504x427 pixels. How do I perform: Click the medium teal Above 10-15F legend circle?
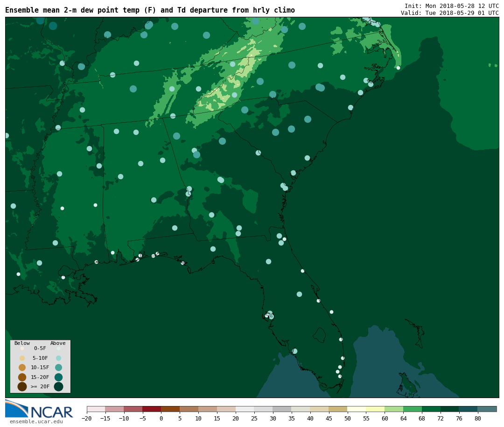(58, 368)
